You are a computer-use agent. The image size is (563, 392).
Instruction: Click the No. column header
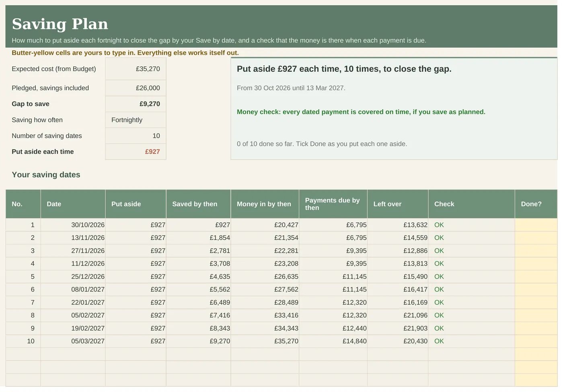click(23, 204)
